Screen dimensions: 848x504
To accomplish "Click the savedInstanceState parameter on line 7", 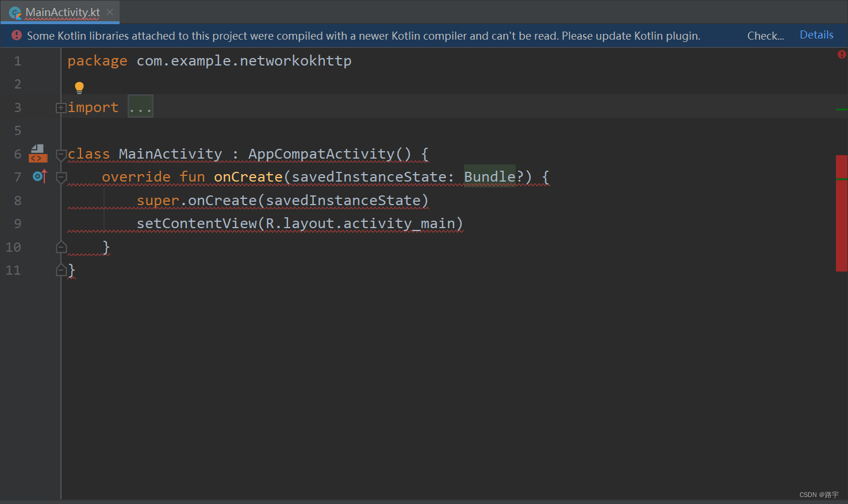I will point(369,177).
